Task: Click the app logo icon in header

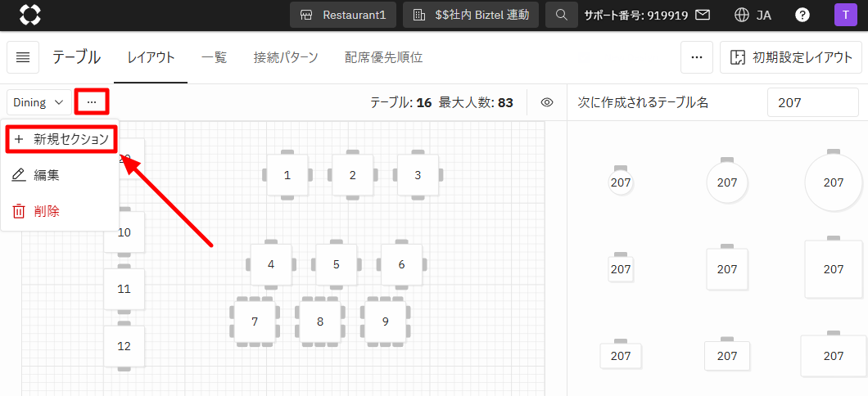Action: coord(30,15)
